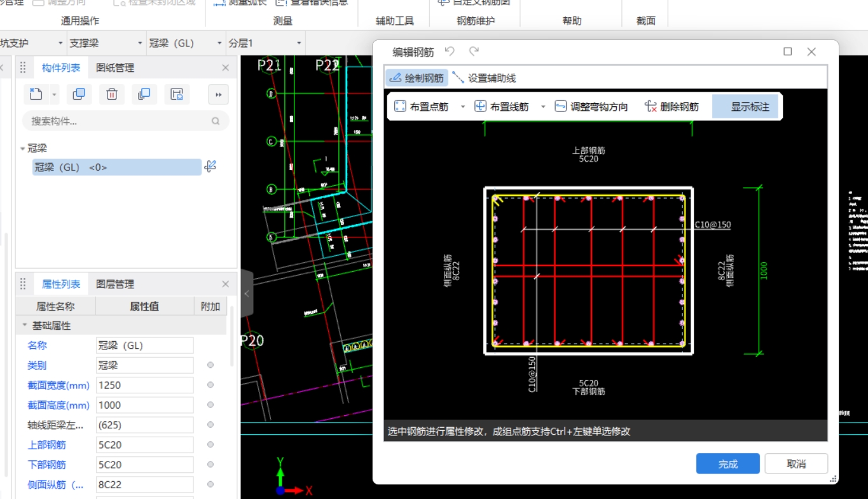
Task: Undo in the 编辑钢筋 dialog
Action: 450,52
